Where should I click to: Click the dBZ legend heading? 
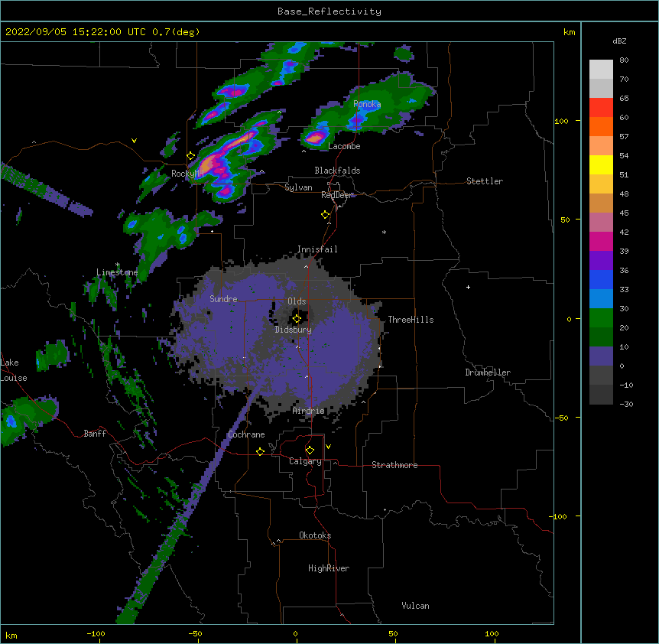point(619,41)
